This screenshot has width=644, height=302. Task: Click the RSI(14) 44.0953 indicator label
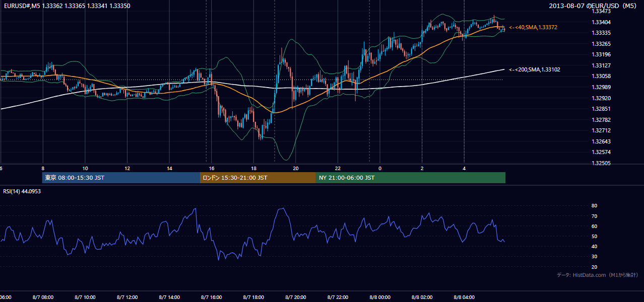(22, 192)
